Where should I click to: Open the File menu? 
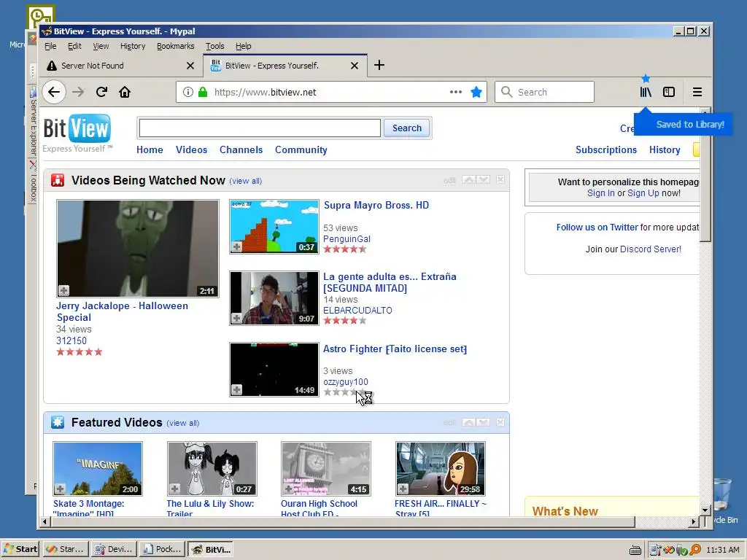click(50, 46)
